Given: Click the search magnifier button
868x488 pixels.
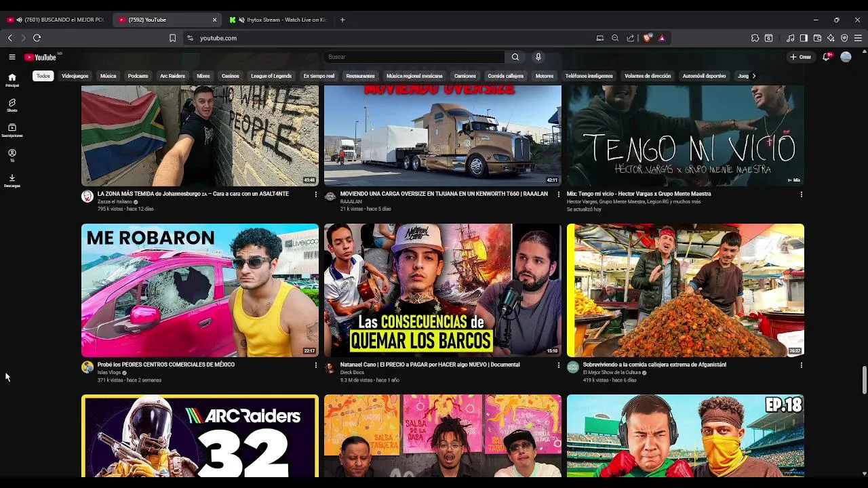Looking at the screenshot, I should (515, 57).
